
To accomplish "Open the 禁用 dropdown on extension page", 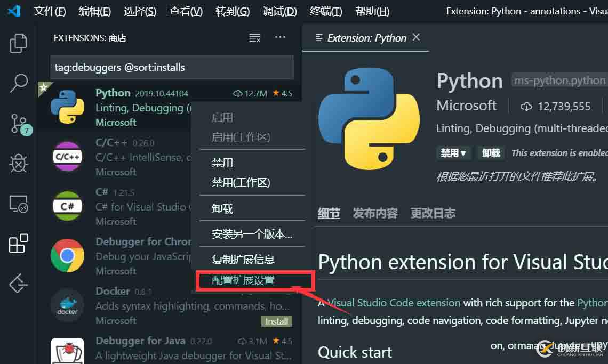I will click(454, 153).
